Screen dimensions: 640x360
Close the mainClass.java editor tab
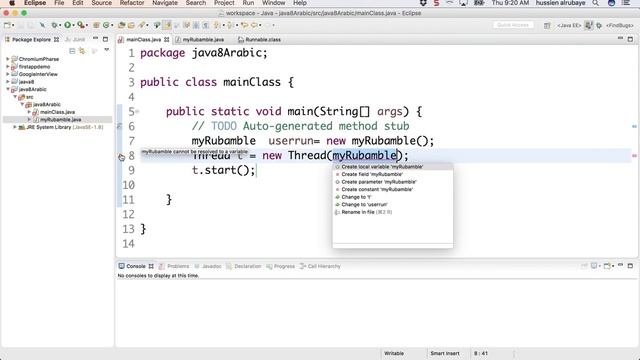pyautogui.click(x=167, y=40)
